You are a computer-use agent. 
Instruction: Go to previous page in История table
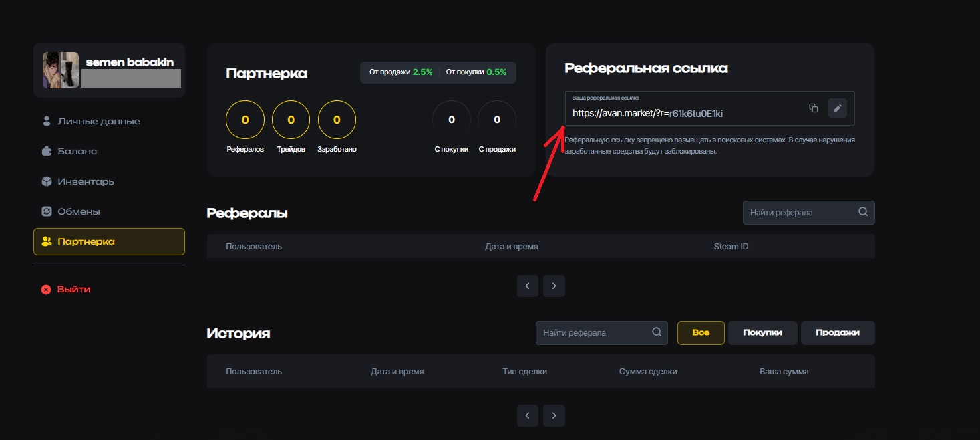point(528,415)
